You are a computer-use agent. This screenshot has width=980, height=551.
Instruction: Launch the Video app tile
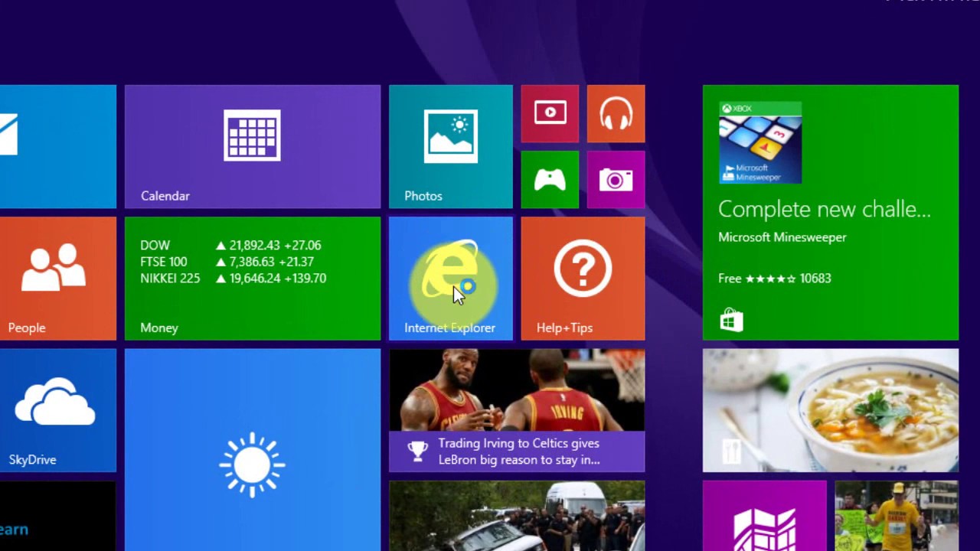point(550,113)
